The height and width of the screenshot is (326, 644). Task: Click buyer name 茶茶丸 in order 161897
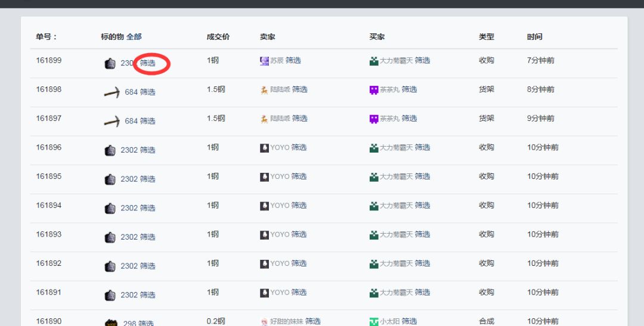click(x=390, y=118)
